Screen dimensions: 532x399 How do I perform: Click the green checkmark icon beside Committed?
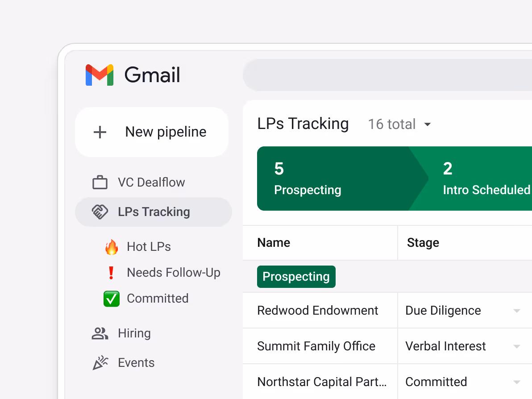tap(112, 299)
